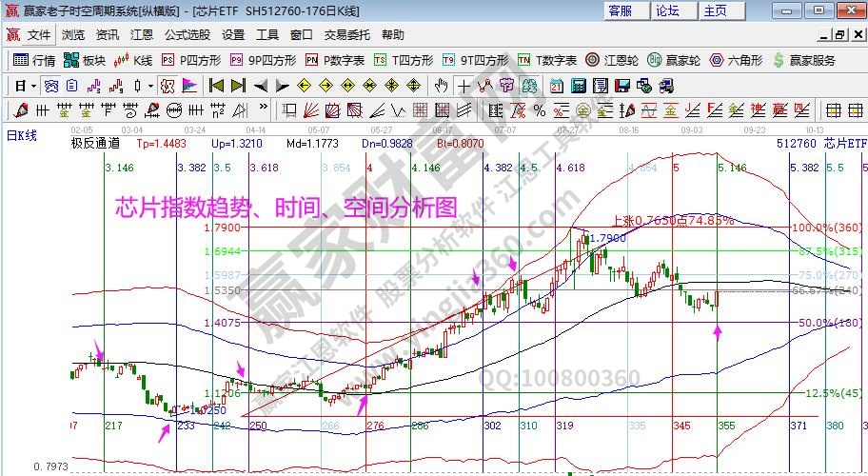Click the 板块 sector icon
Screen dimensions: 868x476
coord(84,60)
